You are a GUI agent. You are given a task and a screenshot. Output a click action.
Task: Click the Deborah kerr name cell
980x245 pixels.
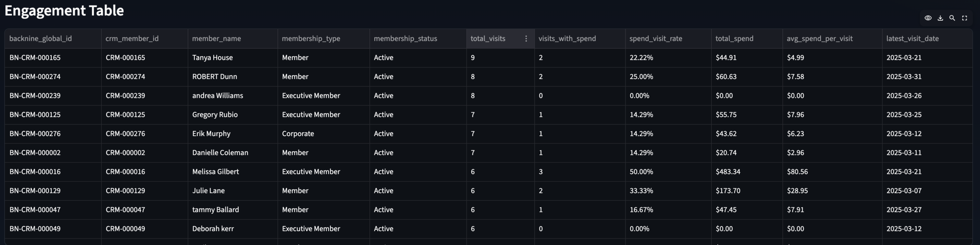[213, 229]
